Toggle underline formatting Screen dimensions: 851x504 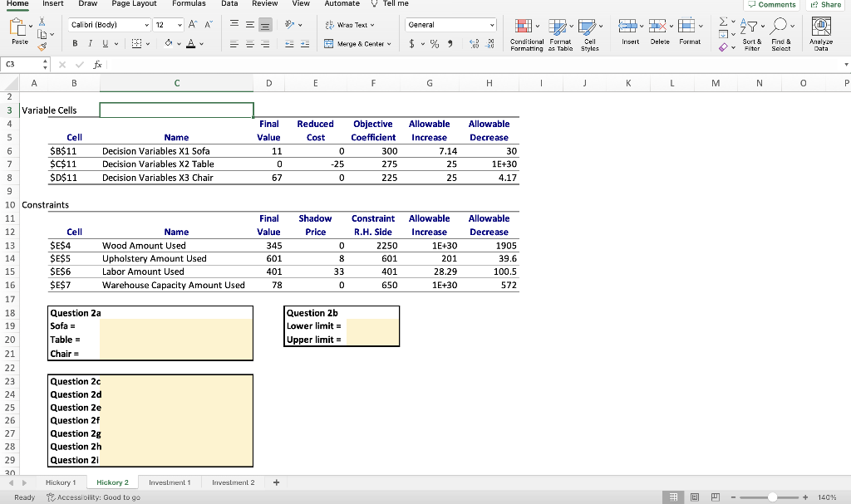tap(106, 43)
